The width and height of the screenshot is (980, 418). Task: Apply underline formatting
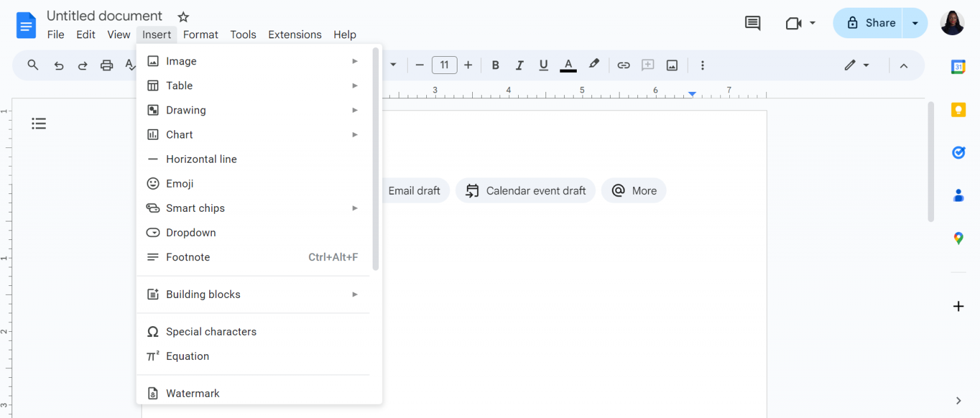543,64
